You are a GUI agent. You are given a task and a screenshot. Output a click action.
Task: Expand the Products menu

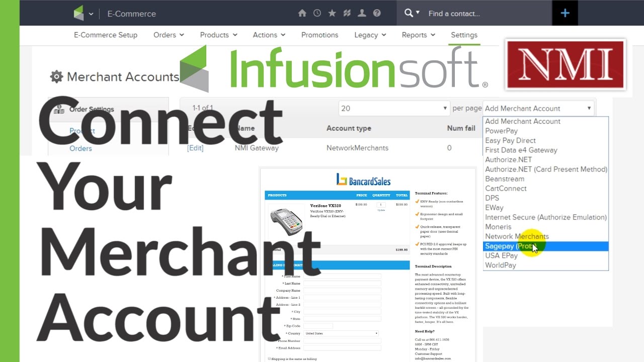218,35
